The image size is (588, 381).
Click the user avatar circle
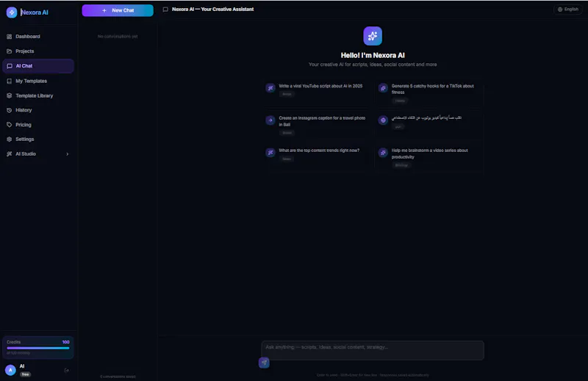coord(10,370)
